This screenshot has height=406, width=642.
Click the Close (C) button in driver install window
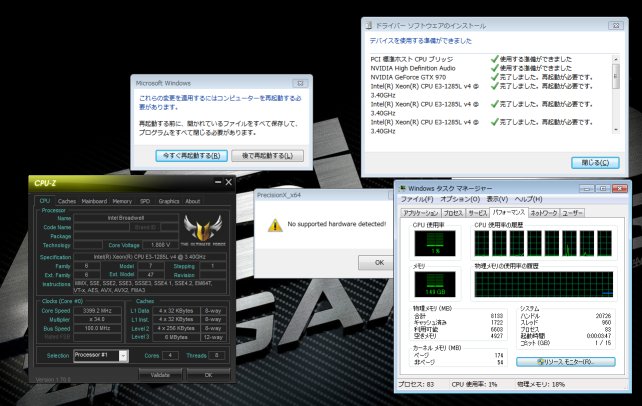tap(595, 162)
